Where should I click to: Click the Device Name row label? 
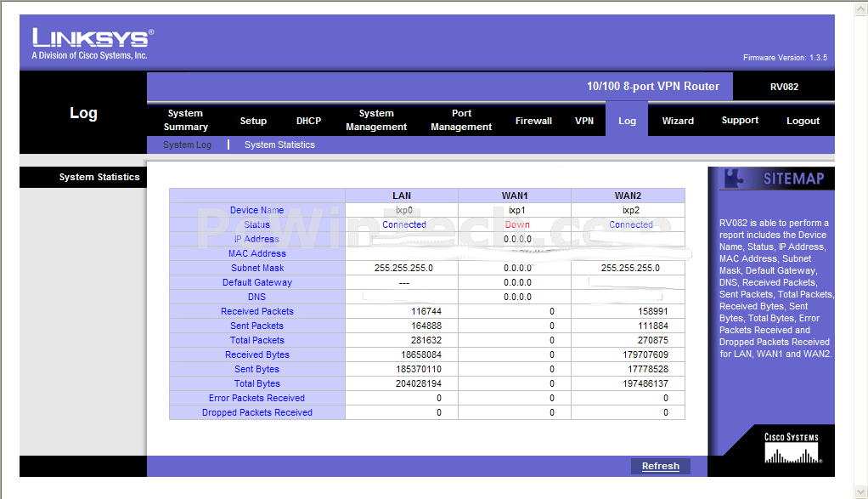tap(256, 211)
